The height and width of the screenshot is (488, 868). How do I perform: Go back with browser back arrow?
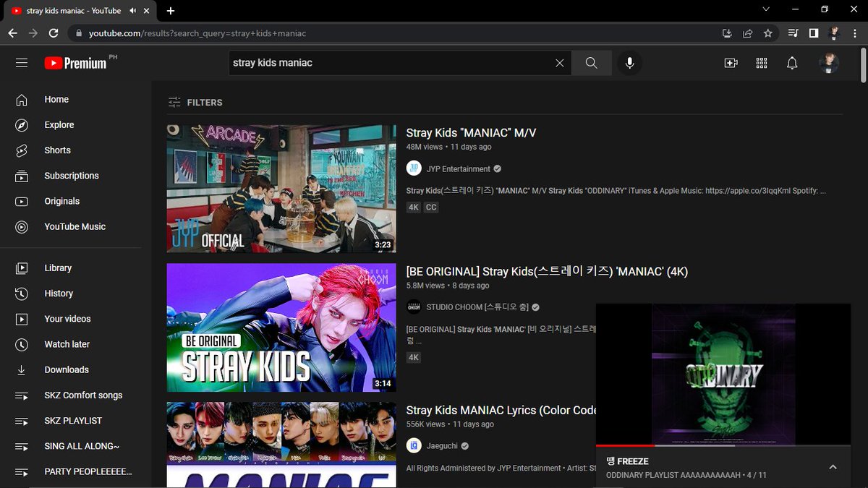(x=12, y=33)
